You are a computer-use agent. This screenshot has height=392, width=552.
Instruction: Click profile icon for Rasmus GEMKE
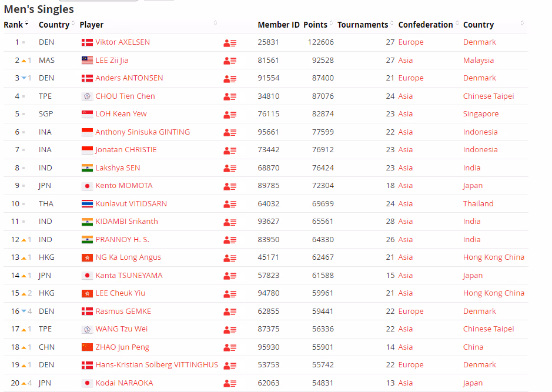230,311
